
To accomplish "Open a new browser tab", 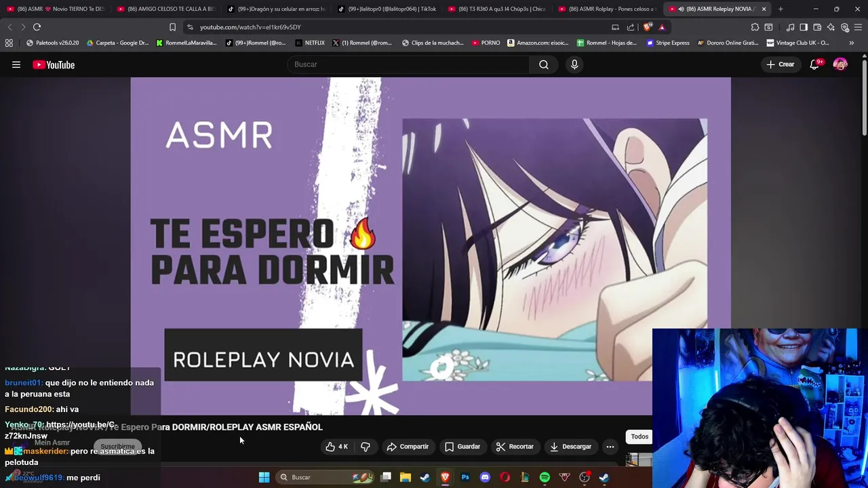I will [x=781, y=9].
